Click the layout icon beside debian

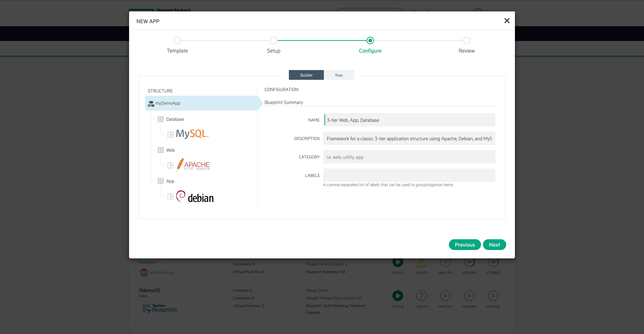coord(171,197)
